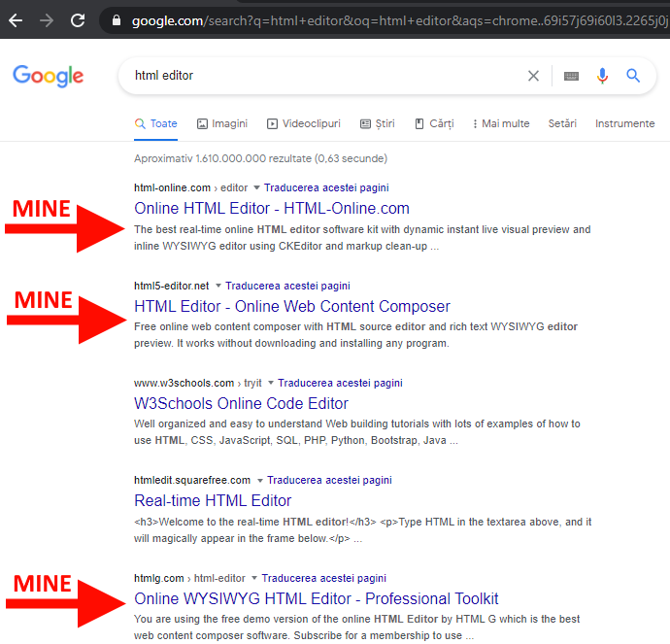View site security via the padlock icon
Image resolution: width=670 pixels, height=644 pixels.
(x=117, y=20)
